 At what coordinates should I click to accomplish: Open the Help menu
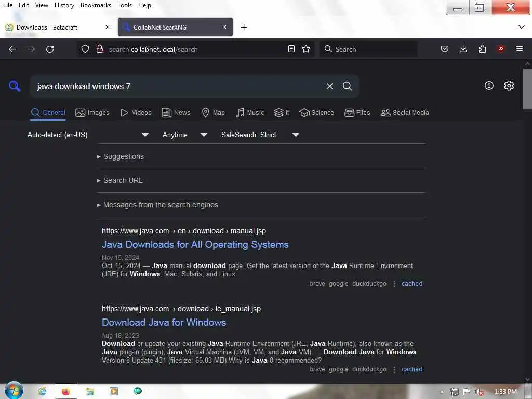click(144, 5)
